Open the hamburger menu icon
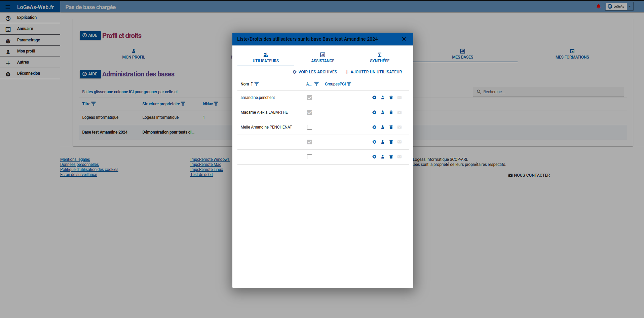This screenshot has width=644, height=318. [x=8, y=7]
